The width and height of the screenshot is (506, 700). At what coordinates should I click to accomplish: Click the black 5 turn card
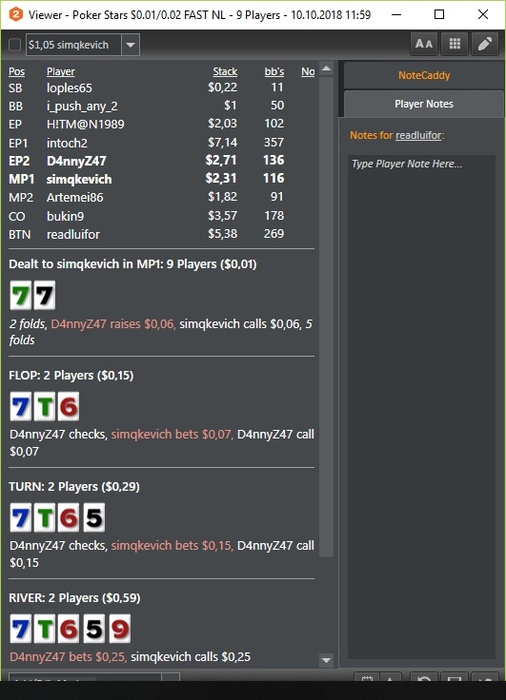94,517
